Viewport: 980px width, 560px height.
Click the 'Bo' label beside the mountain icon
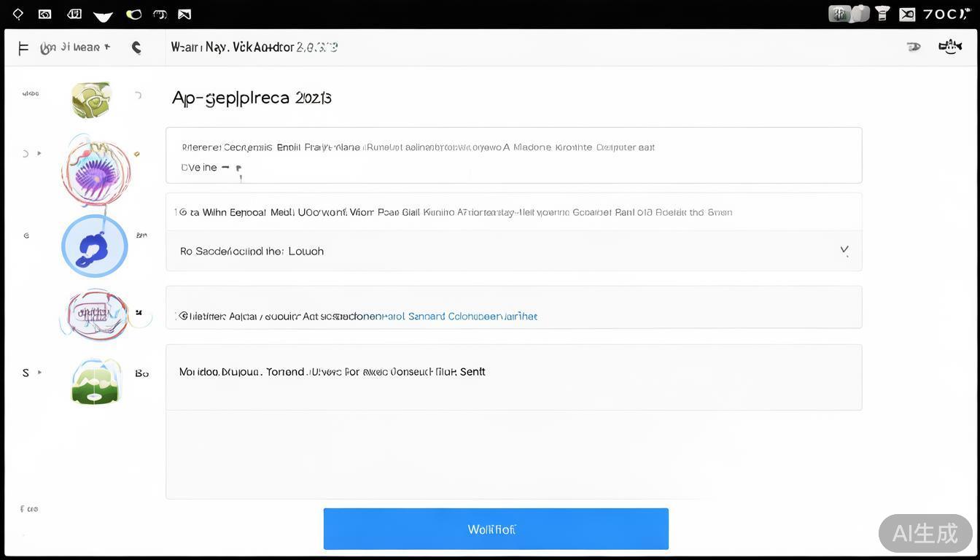141,373
